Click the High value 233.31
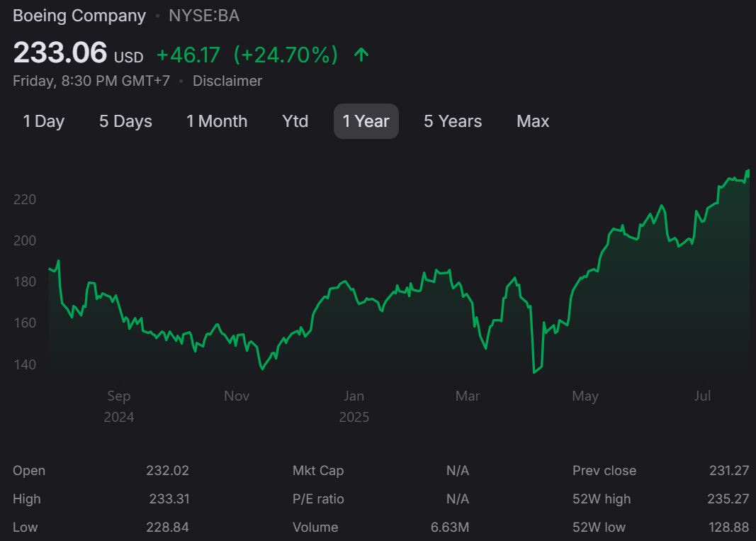756x541 pixels. click(x=169, y=498)
